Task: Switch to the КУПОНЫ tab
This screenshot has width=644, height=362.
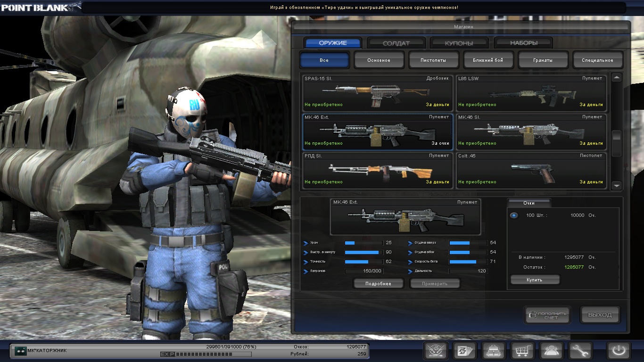Action: [459, 43]
